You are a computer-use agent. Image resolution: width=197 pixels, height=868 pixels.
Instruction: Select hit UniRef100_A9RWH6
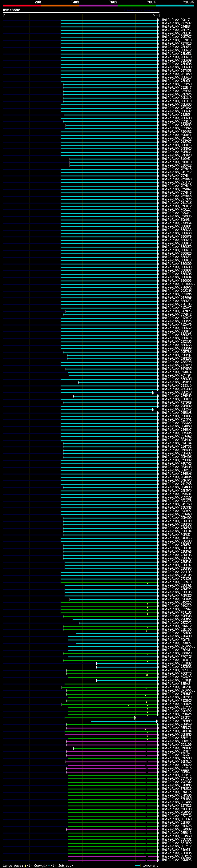click(x=176, y=416)
